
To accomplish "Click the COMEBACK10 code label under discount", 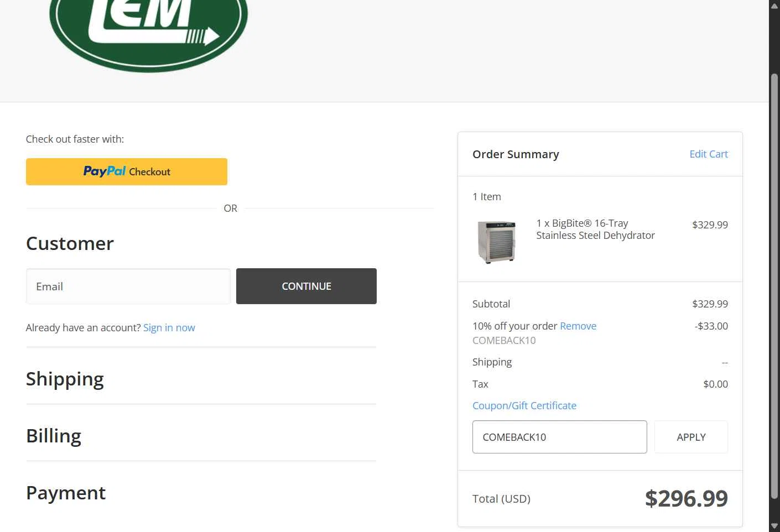I will tap(504, 340).
